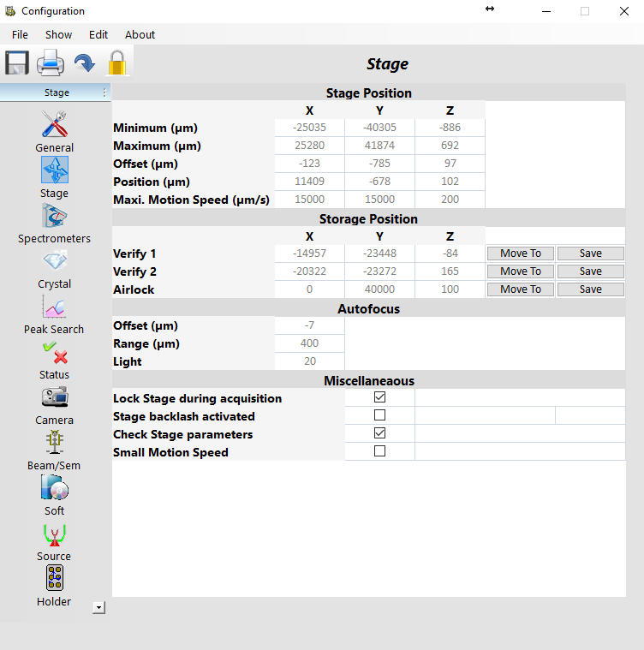
Task: Click the Save floppy disk icon
Action: tap(17, 63)
